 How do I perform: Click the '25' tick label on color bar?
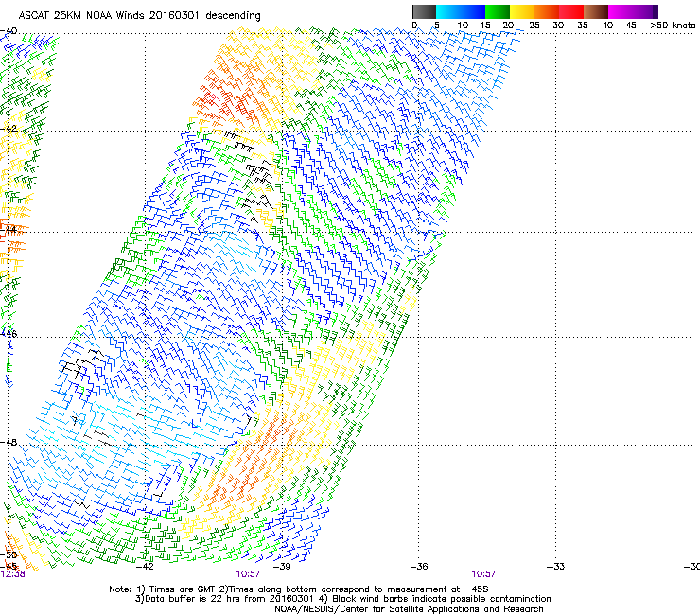tap(534, 26)
